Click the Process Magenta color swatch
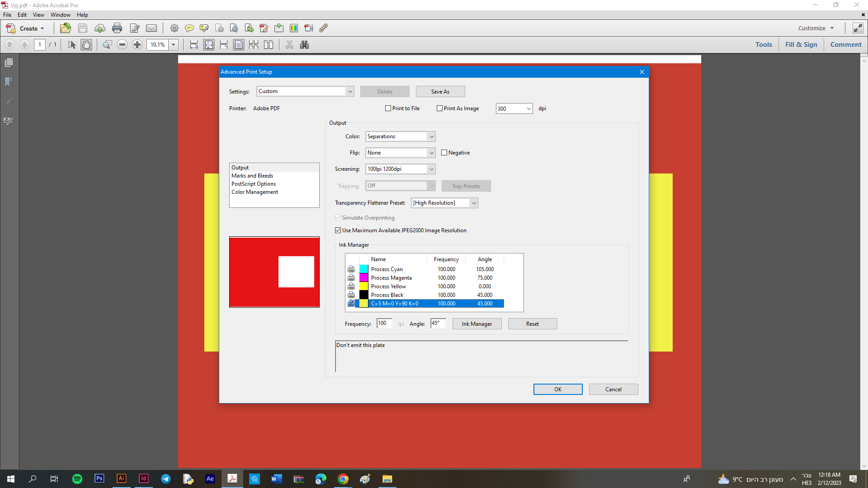 tap(363, 278)
